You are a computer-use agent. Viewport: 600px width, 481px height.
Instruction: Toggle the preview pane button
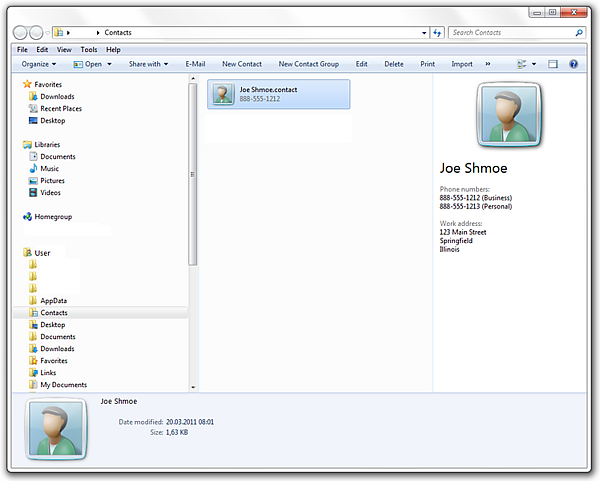click(551, 64)
